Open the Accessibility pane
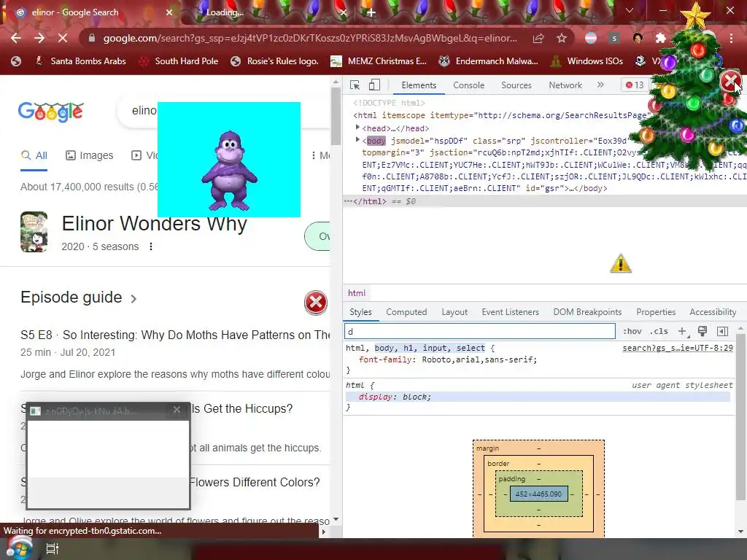Screen dimensions: 747x560 [713, 312]
